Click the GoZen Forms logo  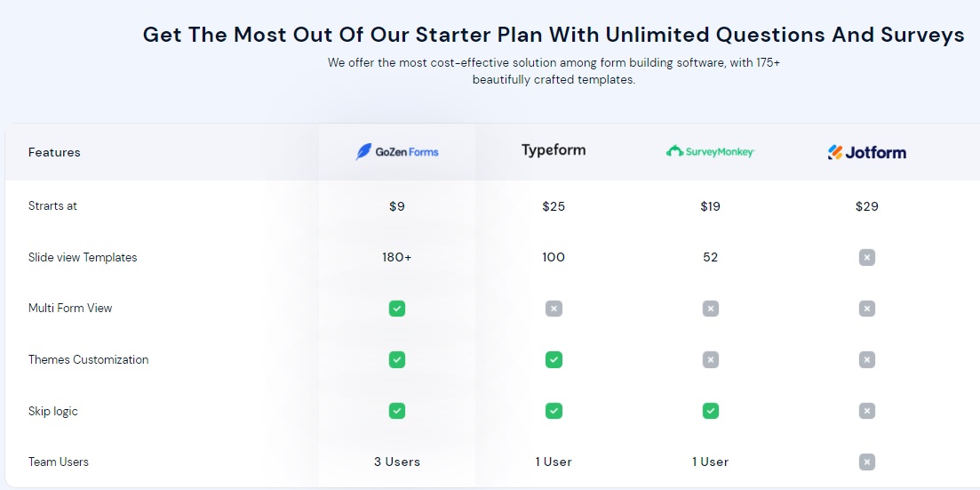[x=397, y=152]
